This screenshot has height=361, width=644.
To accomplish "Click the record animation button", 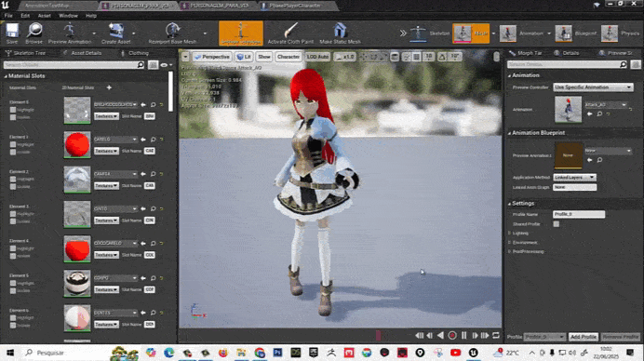I will [x=452, y=335].
